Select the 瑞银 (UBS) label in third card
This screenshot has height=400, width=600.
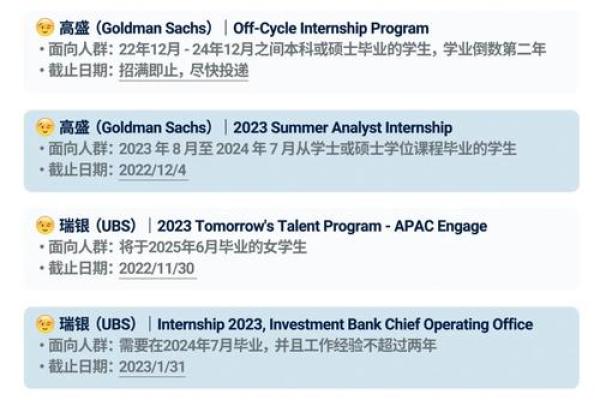[x=98, y=226]
